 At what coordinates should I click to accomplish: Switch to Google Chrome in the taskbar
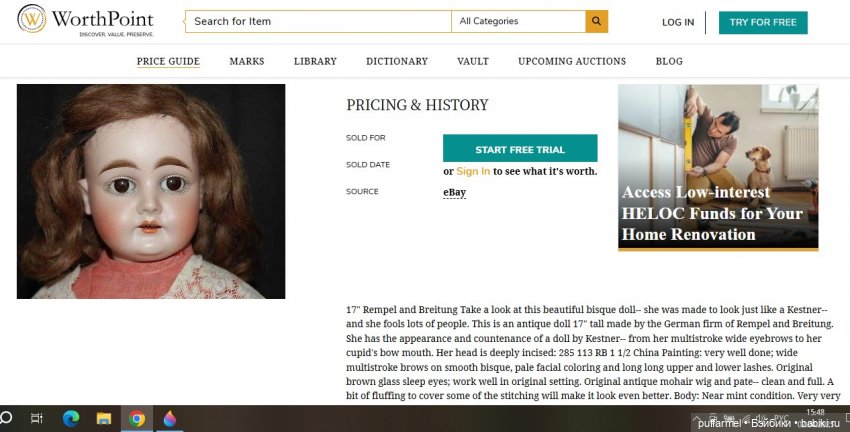[x=136, y=418]
